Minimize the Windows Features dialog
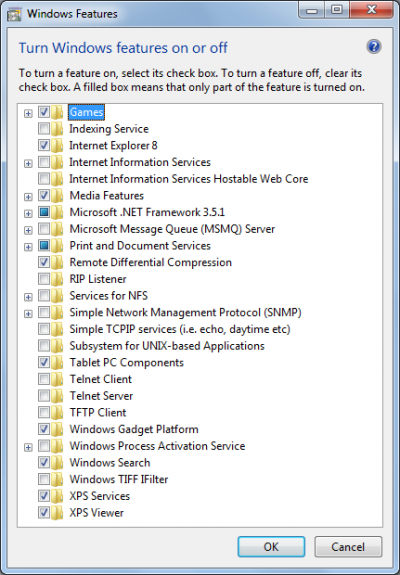The height and width of the screenshot is (575, 400). [312, 10]
